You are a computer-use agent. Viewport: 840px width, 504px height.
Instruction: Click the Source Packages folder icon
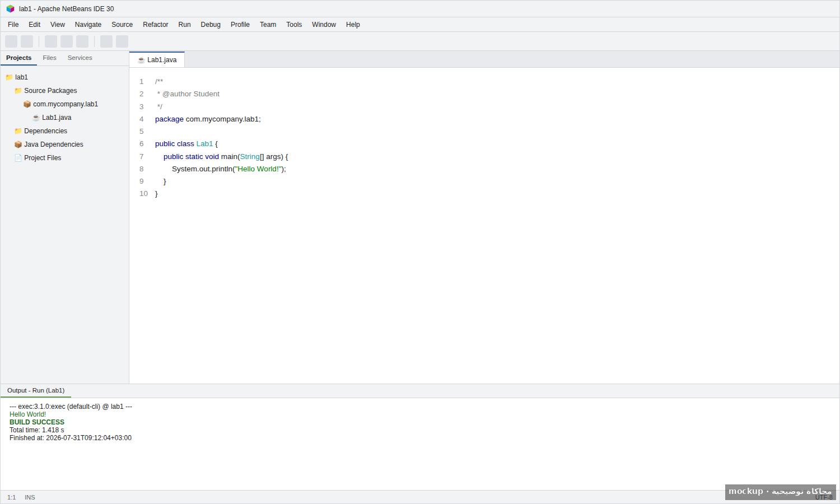click(18, 91)
